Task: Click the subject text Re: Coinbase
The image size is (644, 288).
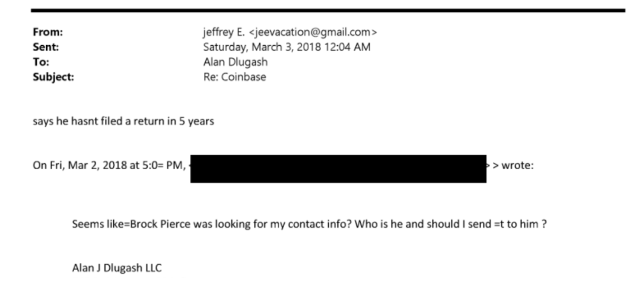Action: 234,77
